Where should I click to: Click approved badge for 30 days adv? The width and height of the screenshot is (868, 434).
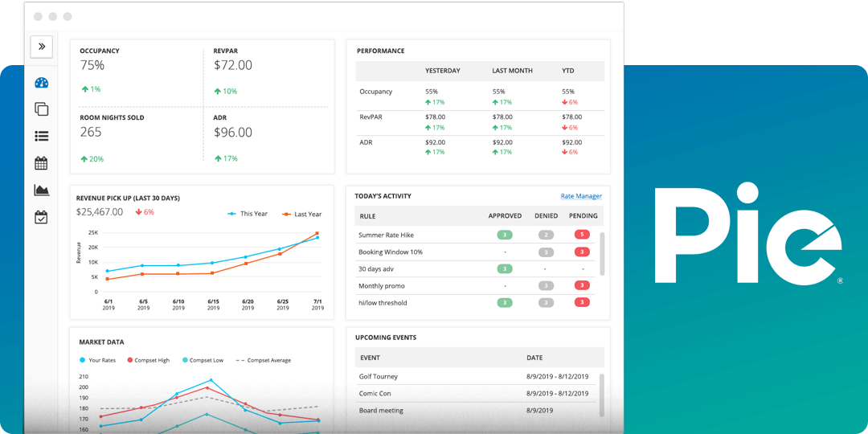[504, 268]
